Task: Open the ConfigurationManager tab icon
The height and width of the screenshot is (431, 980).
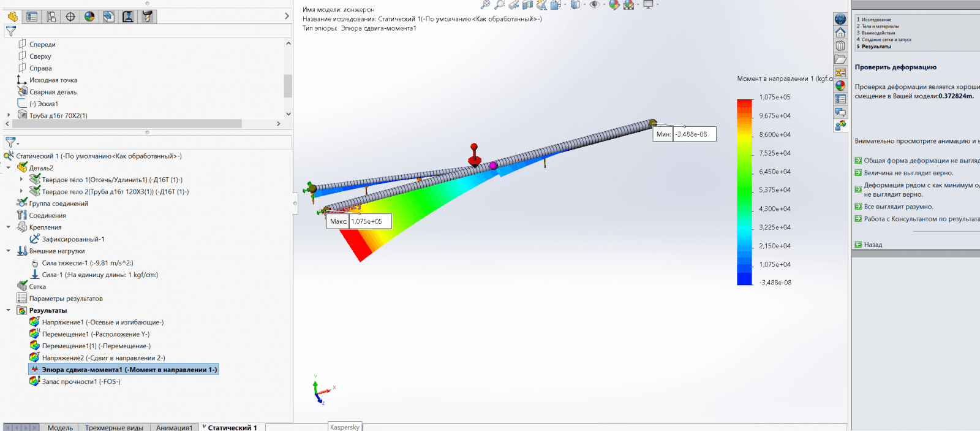Action: point(51,17)
